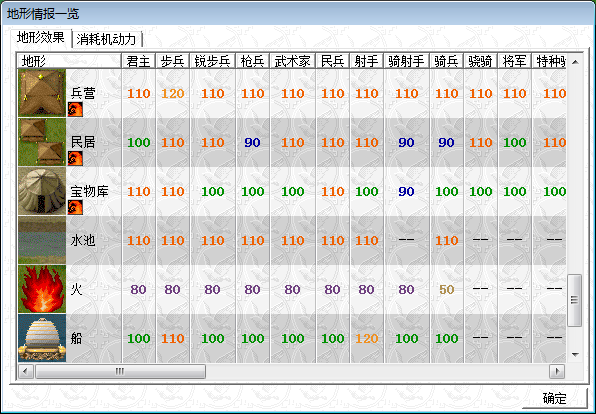
Task: Click the 民居 houses terrain image
Action: coord(42,142)
